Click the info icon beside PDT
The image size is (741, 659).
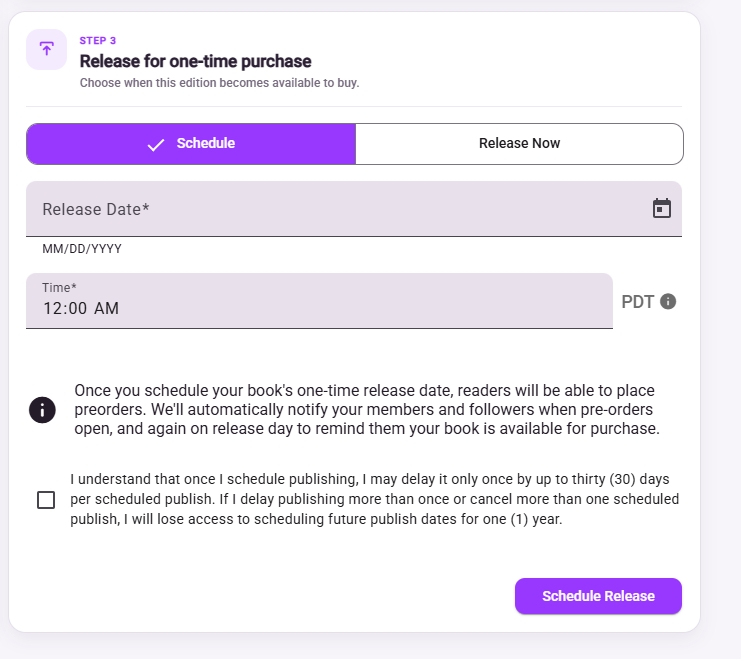point(668,301)
